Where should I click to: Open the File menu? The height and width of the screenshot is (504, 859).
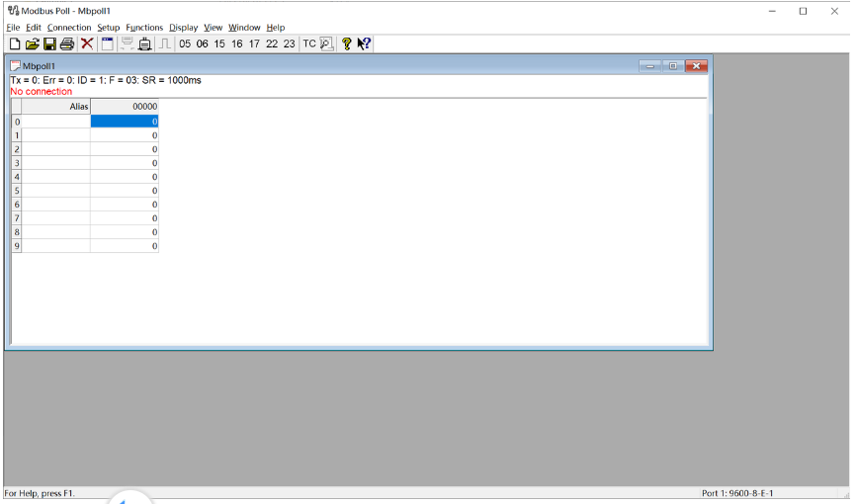tap(13, 28)
